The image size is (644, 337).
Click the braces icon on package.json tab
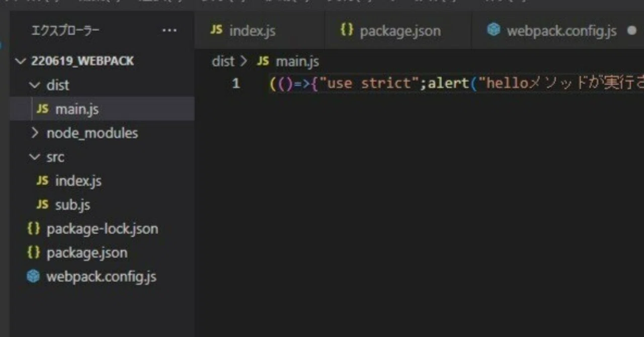pos(347,30)
